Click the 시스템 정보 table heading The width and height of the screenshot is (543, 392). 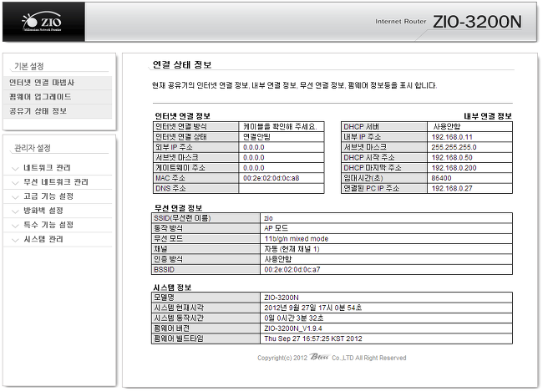tap(172, 288)
